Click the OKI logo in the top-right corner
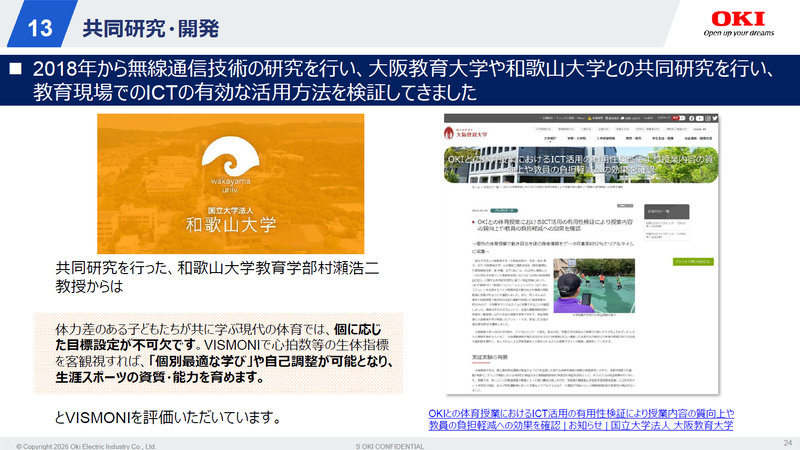800x450 pixels. (738, 19)
